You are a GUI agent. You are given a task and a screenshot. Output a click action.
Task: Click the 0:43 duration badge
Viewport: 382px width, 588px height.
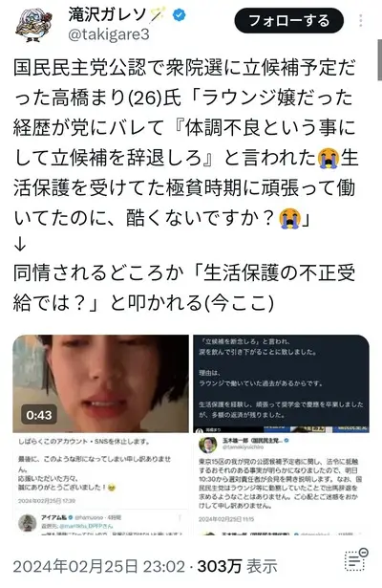(39, 415)
